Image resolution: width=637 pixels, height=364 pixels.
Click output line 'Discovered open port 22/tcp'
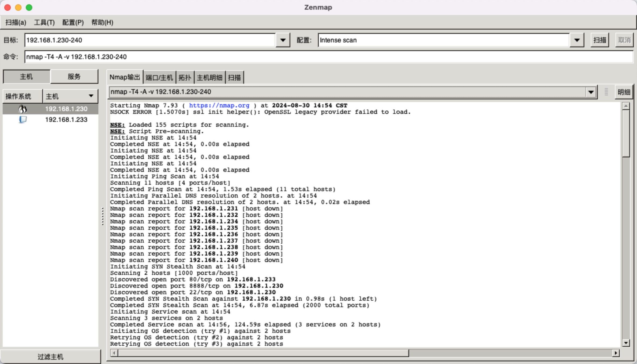pyautogui.click(x=193, y=292)
